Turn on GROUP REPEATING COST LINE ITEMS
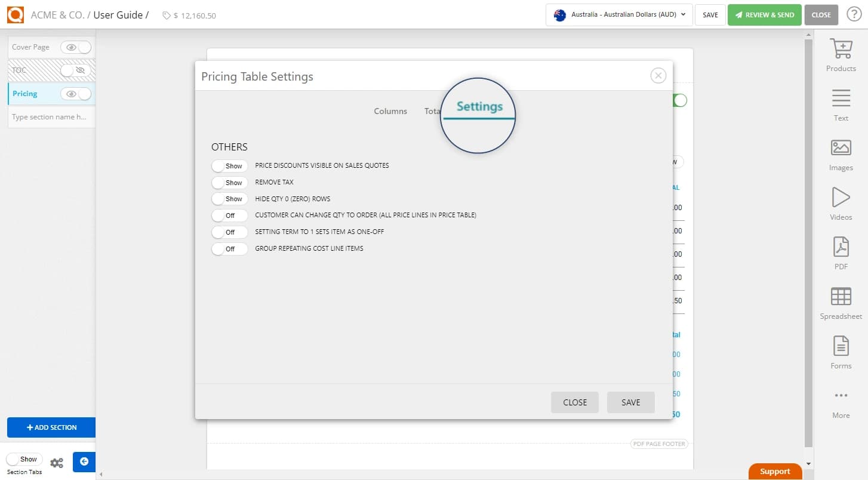This screenshot has width=868, height=480. (x=229, y=249)
